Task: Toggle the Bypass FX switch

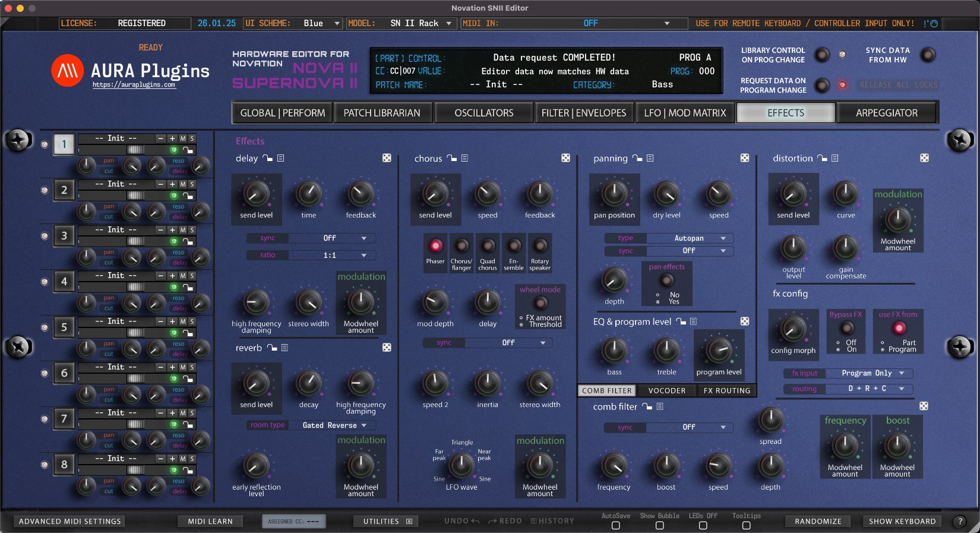Action: point(846,327)
